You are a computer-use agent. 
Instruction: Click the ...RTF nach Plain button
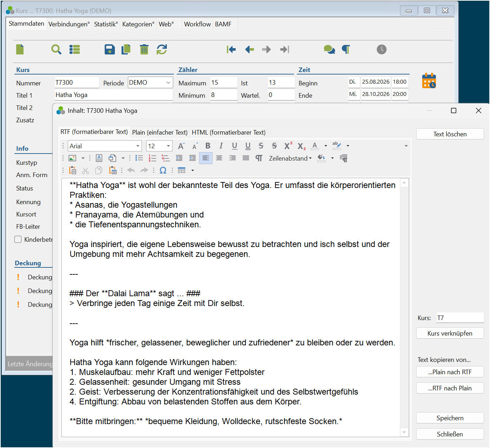450,388
